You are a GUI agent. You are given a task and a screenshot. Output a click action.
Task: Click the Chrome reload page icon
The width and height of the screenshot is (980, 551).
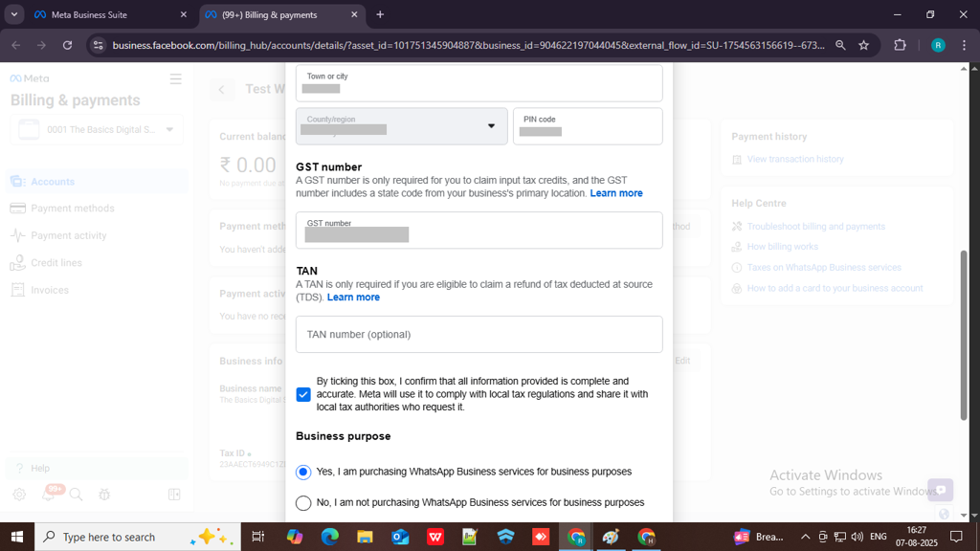pos(68,45)
